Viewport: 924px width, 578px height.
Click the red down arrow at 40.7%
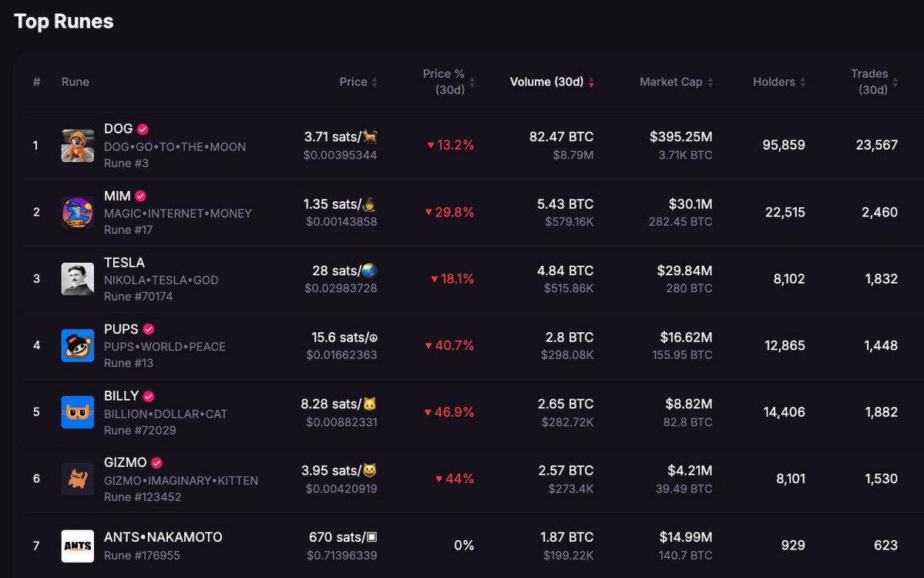(428, 345)
